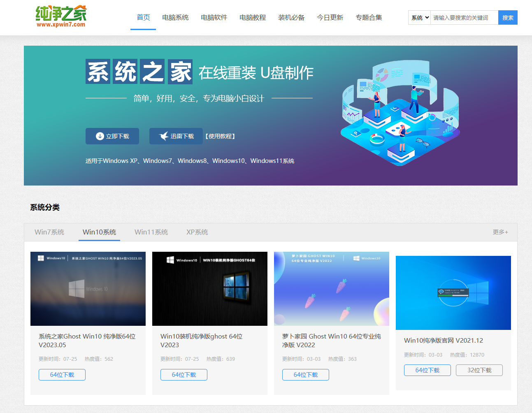Open the 专题合集 menu
Viewport: 532px width, 413px height.
click(x=369, y=17)
